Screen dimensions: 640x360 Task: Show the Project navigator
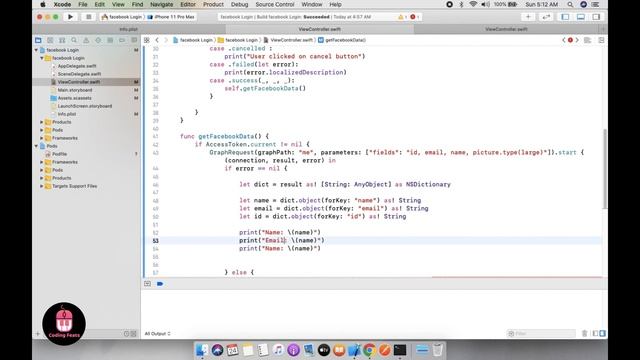point(38,40)
